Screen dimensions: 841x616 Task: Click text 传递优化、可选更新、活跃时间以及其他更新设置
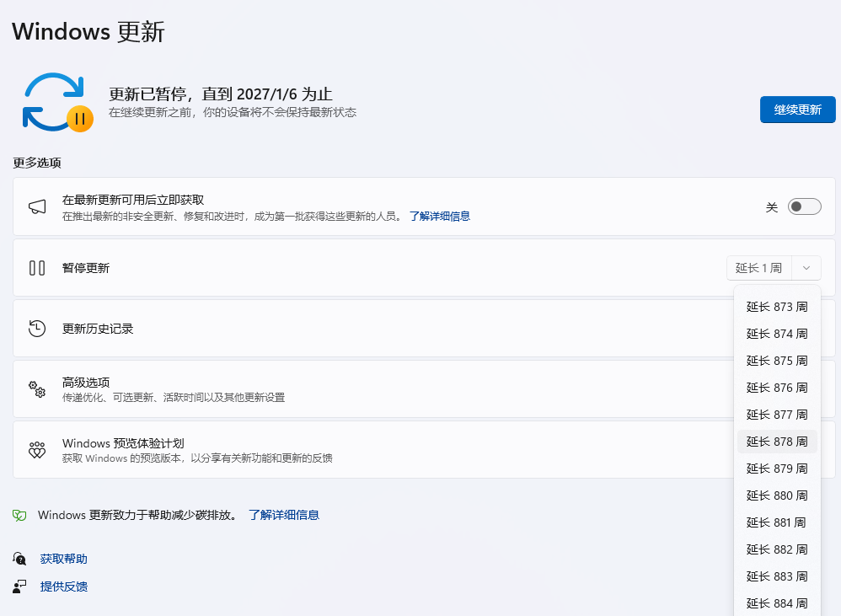point(174,397)
